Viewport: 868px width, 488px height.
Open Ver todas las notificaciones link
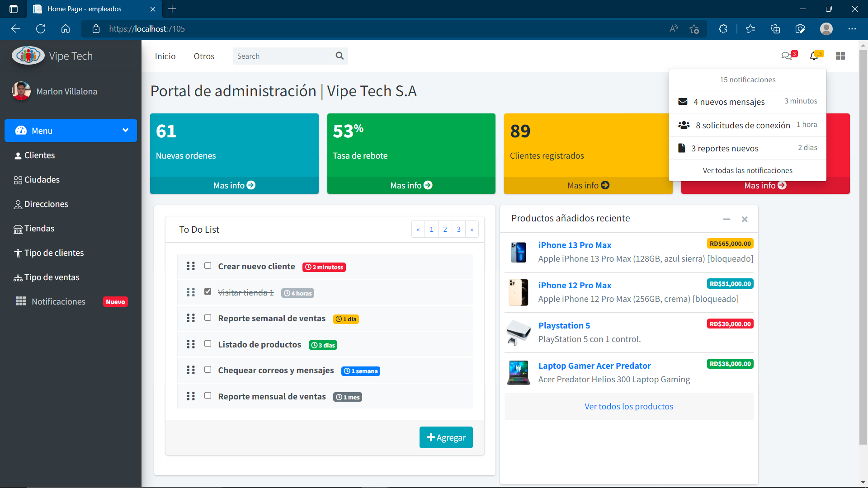747,170
